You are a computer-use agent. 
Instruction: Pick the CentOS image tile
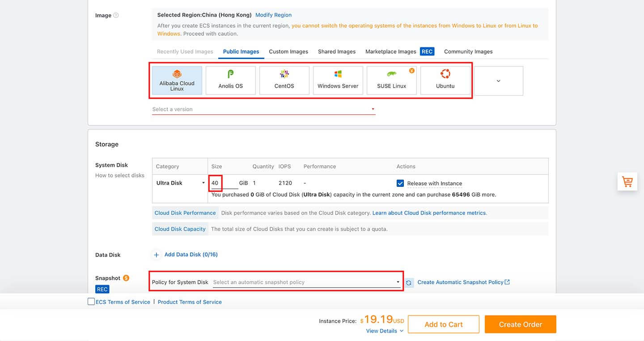(x=284, y=80)
